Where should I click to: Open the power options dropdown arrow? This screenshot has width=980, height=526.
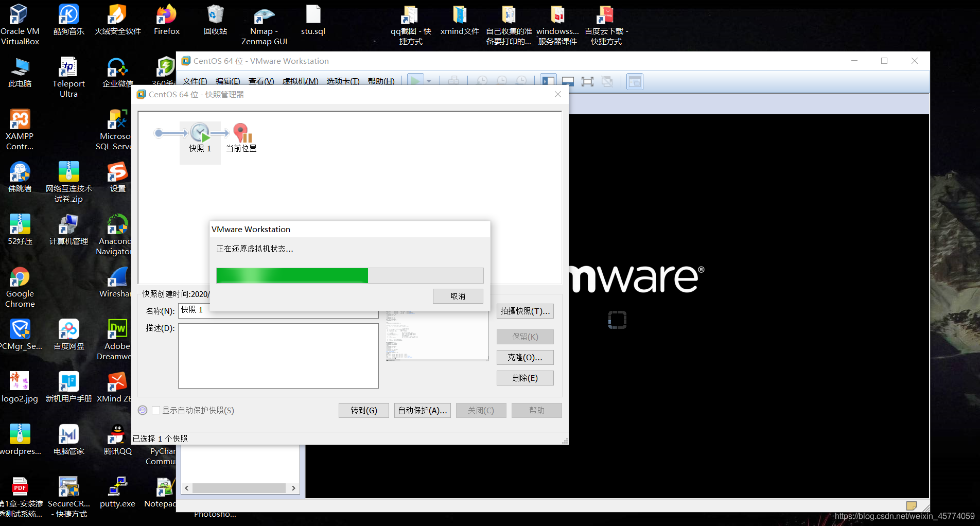click(429, 81)
